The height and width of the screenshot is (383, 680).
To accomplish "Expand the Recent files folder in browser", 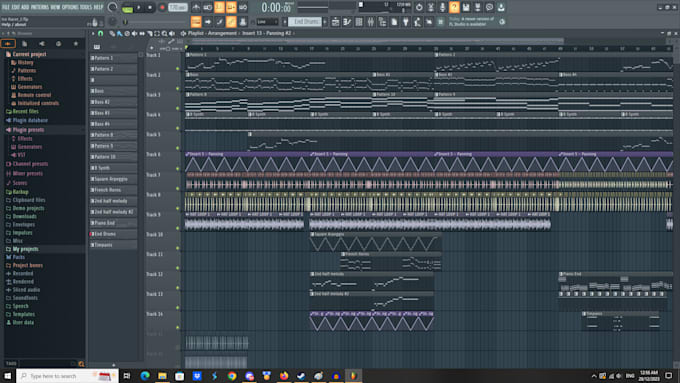I will 25,111.
